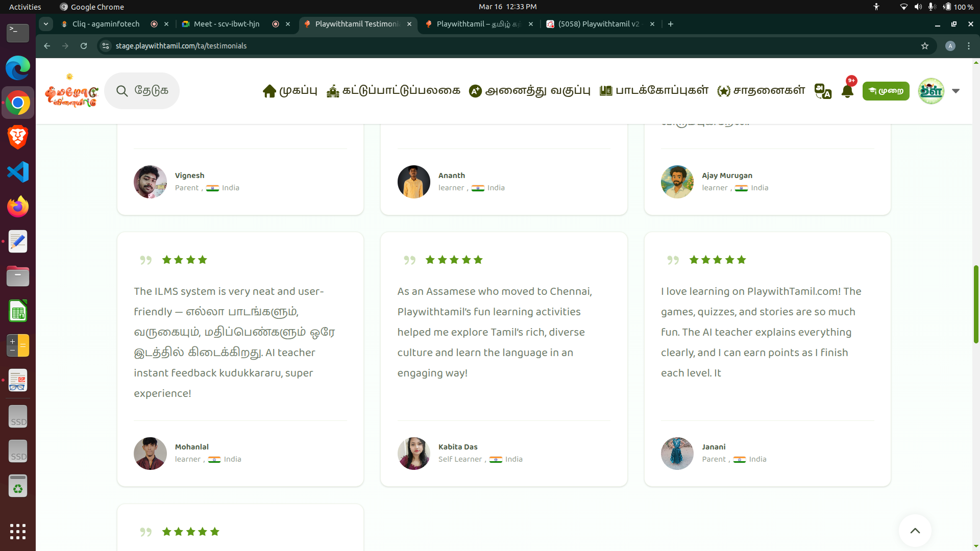Bookmark page with star icon

point(925,46)
